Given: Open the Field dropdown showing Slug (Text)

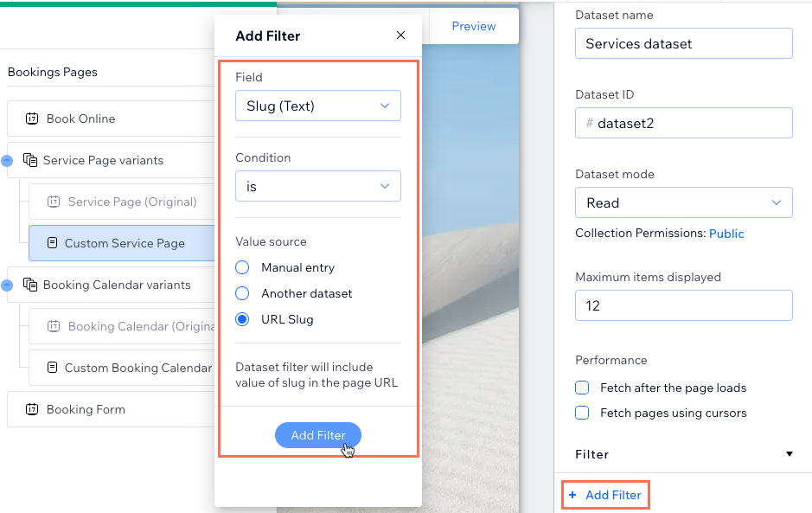Looking at the screenshot, I should point(318,106).
